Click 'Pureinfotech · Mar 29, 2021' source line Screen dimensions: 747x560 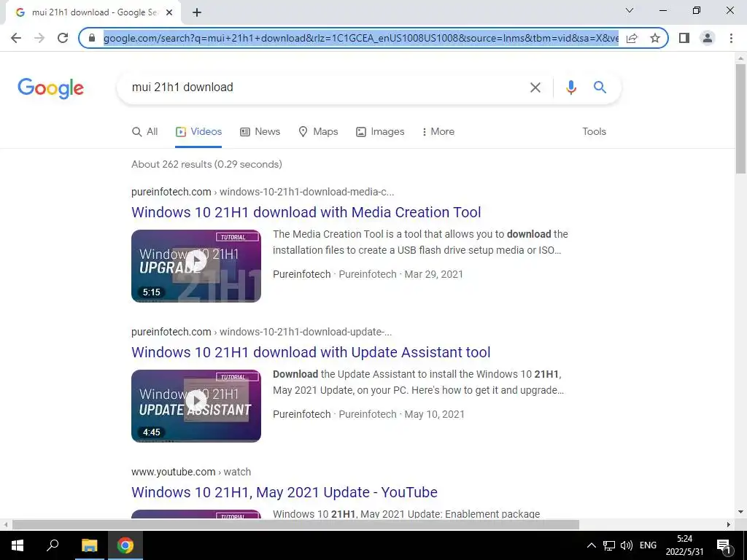pos(368,275)
